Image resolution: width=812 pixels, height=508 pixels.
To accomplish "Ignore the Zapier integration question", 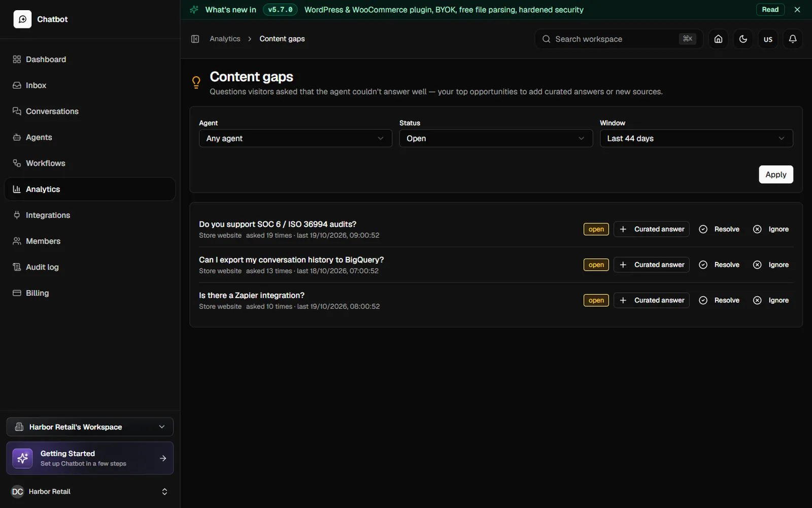I will (x=771, y=300).
